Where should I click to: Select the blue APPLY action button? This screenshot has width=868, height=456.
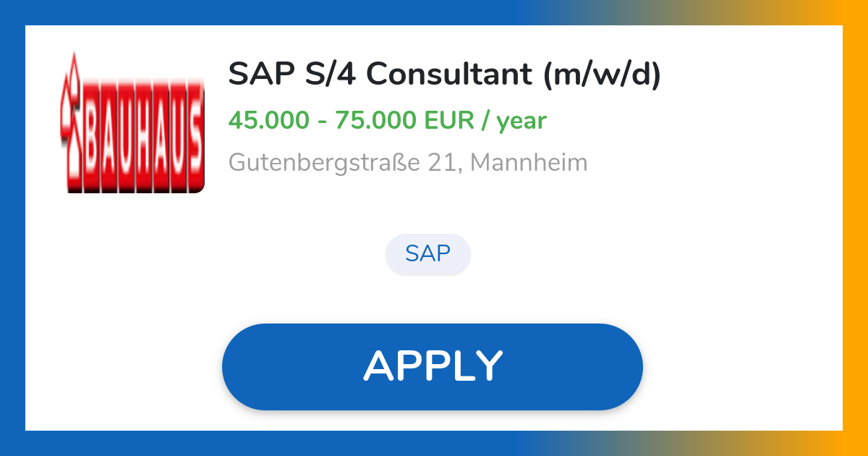coord(433,366)
